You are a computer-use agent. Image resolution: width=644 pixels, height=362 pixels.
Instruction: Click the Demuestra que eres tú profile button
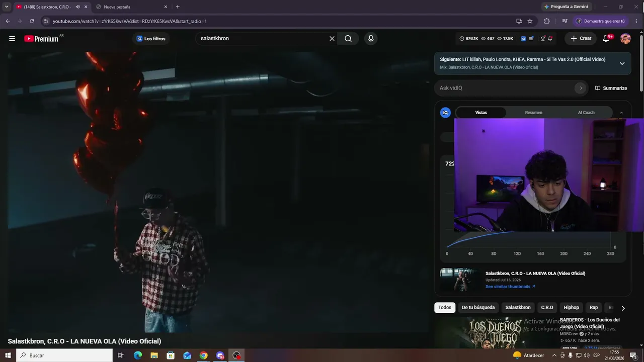[601, 21]
